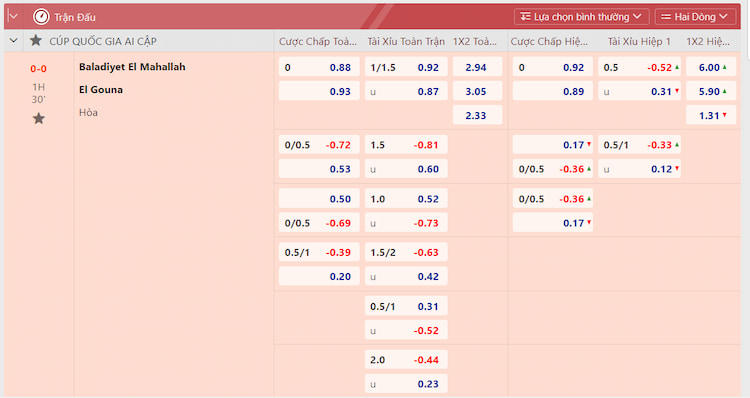
Task: Pick over 0.5/1 odds 0.31
Action: point(406,306)
